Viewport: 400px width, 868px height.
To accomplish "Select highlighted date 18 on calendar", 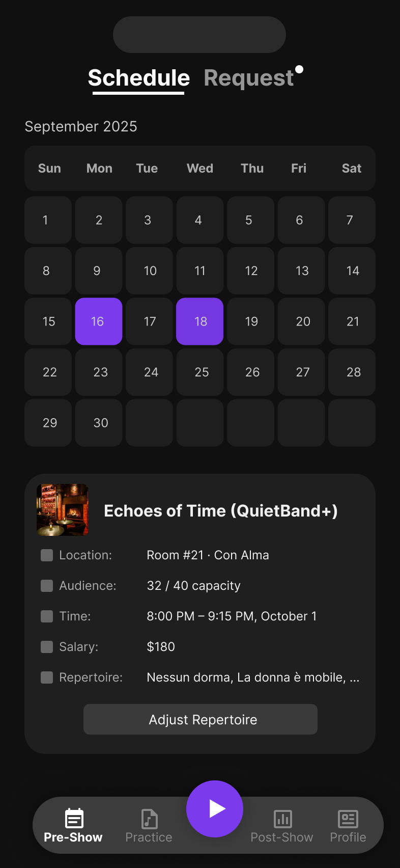I will click(199, 321).
